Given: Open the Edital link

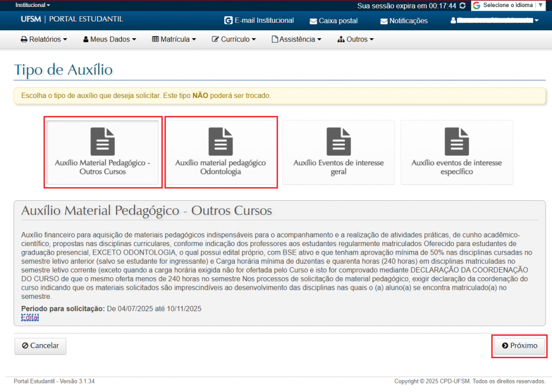Looking at the screenshot, I should tap(30, 318).
